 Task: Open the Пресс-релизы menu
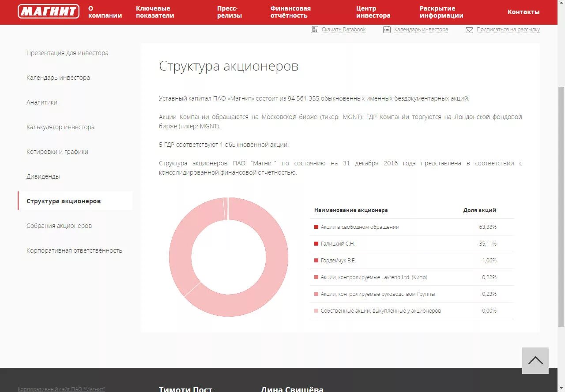230,12
